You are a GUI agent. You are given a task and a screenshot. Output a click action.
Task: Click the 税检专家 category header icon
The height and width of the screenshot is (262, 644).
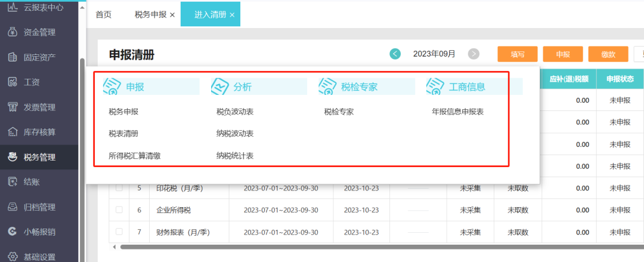pyautogui.click(x=327, y=87)
